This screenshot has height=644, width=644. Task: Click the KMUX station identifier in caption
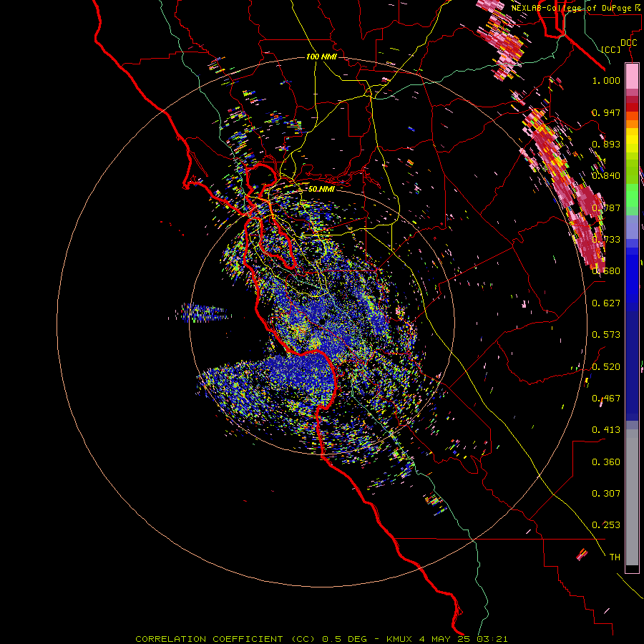tap(399, 639)
